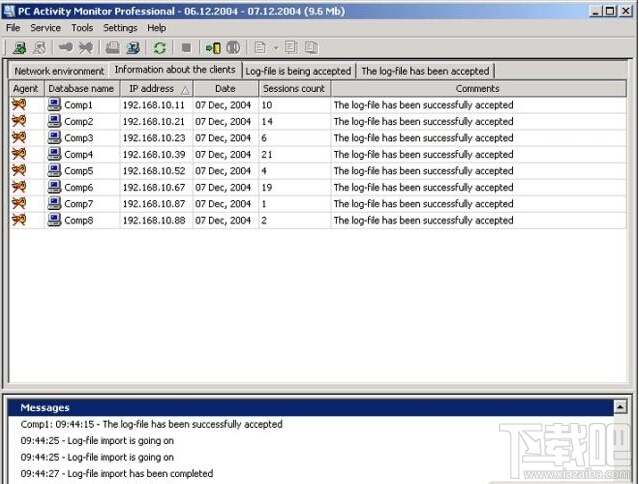Click the greyed-out computer icon, second in toolbar

tap(40, 48)
